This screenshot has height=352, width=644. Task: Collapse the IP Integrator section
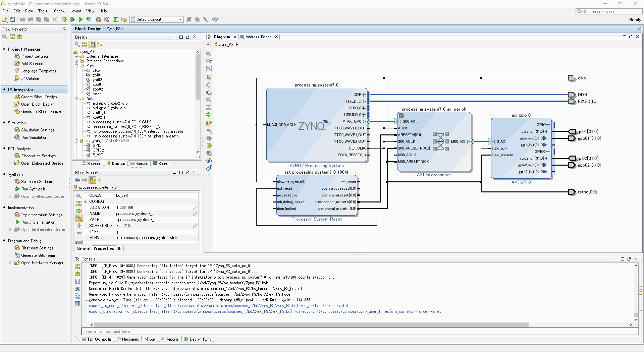4,90
